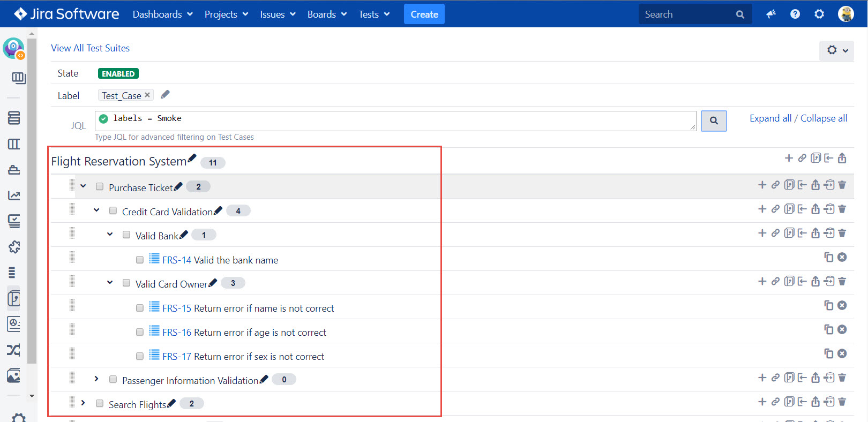The height and width of the screenshot is (422, 868).
Task: Open the Reports chart icon in the sidebar
Action: [x=14, y=195]
